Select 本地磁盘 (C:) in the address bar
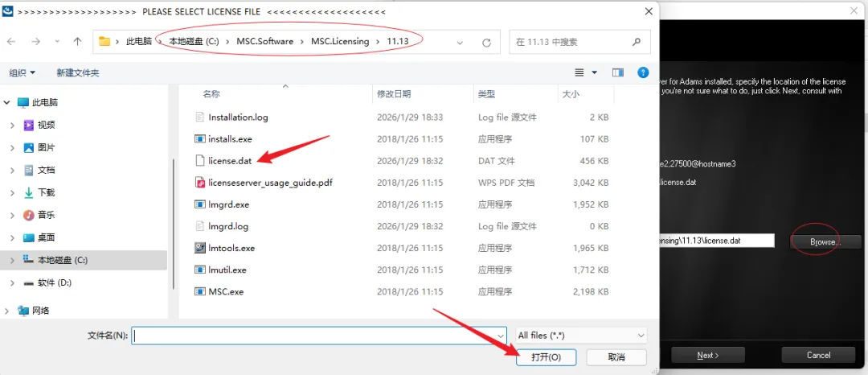Viewport: 868px width, 375px height. 194,42
